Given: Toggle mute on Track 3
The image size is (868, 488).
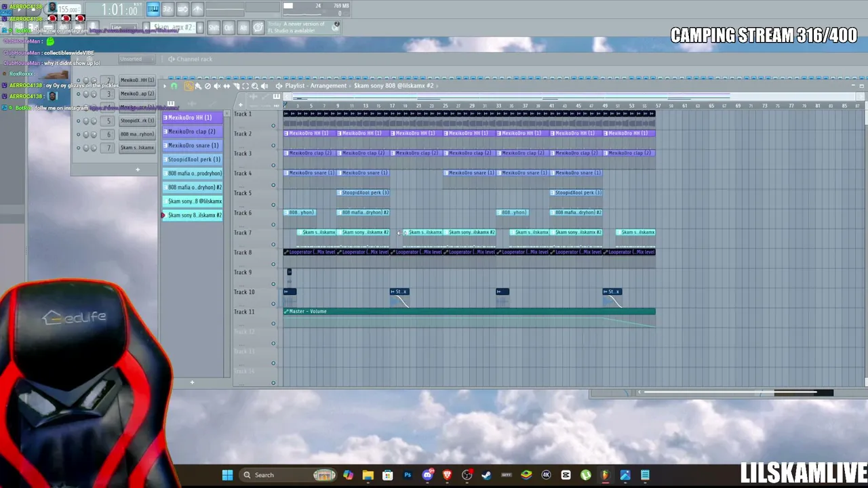Looking at the screenshot, I should pyautogui.click(x=273, y=165).
